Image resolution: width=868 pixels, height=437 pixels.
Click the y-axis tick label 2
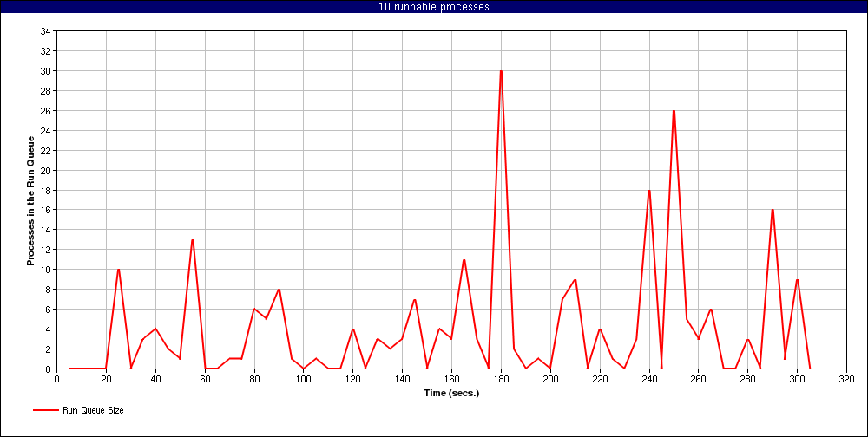click(x=49, y=349)
